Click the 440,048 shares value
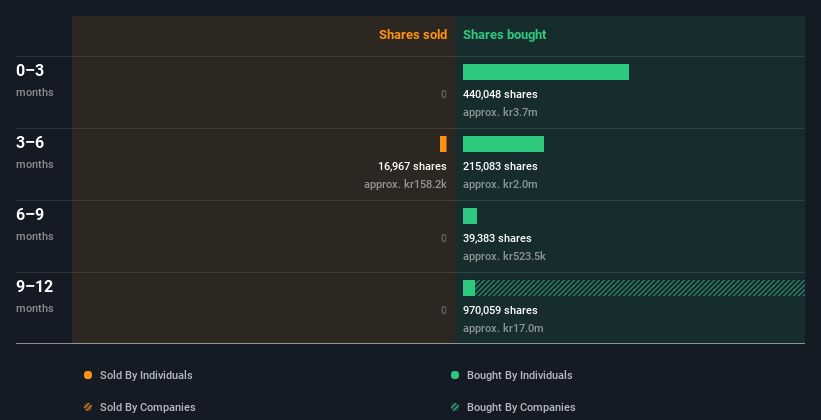Viewport: 821px width, 420px height. (x=500, y=94)
